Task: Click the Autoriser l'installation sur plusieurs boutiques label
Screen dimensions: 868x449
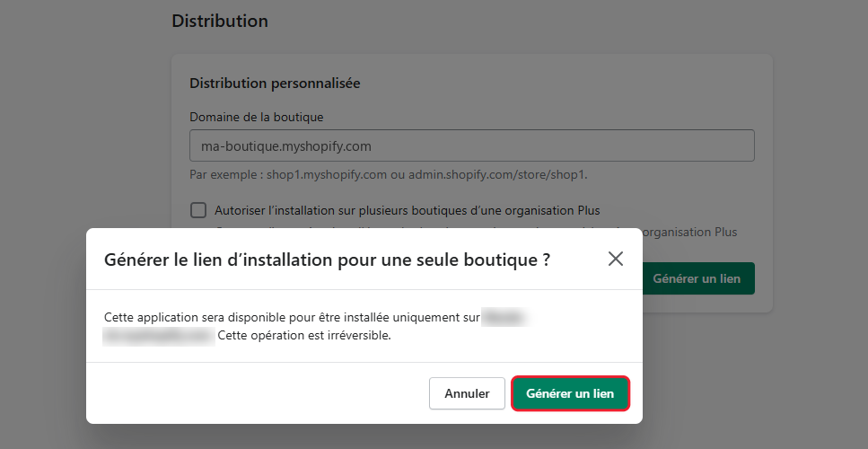Action: (408, 210)
